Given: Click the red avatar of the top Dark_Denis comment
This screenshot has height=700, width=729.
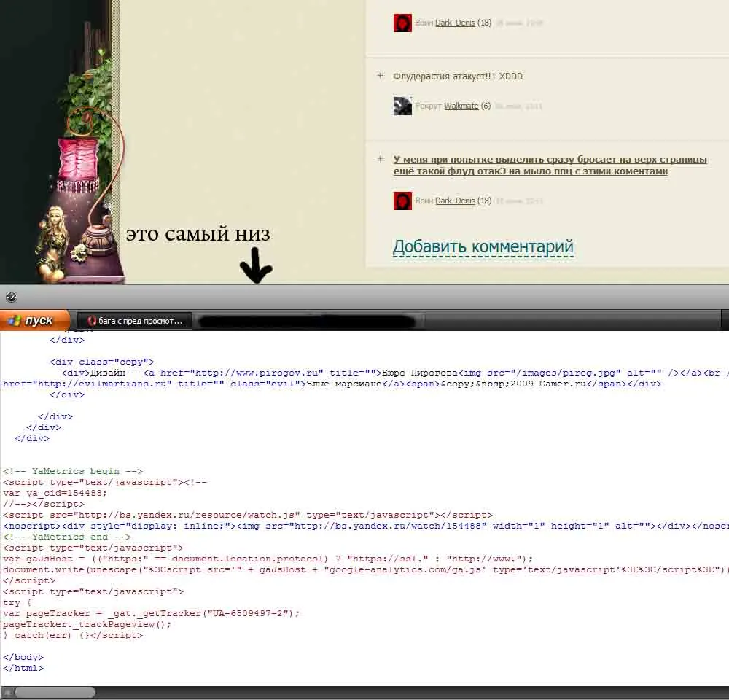Looking at the screenshot, I should [x=402, y=23].
